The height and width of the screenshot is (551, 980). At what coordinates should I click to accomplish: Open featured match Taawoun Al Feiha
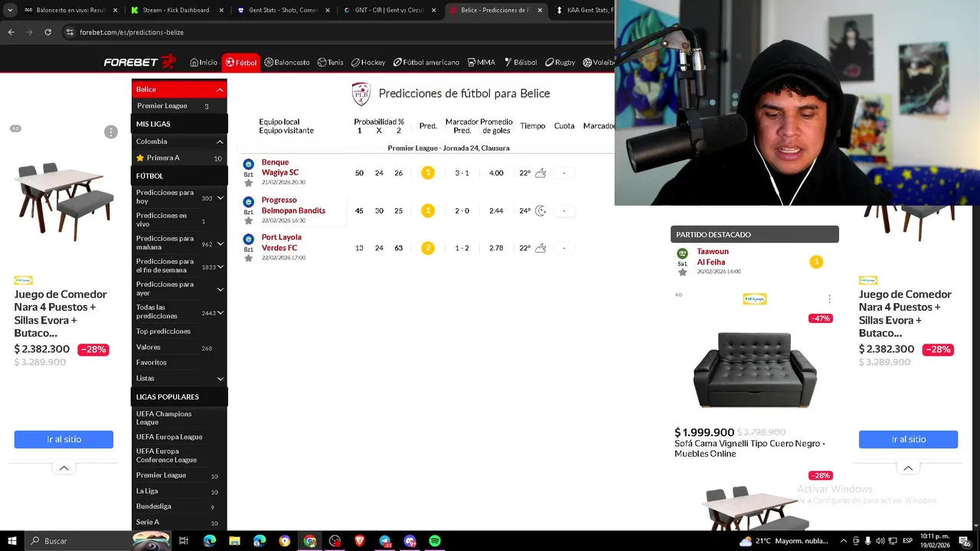pyautogui.click(x=713, y=257)
